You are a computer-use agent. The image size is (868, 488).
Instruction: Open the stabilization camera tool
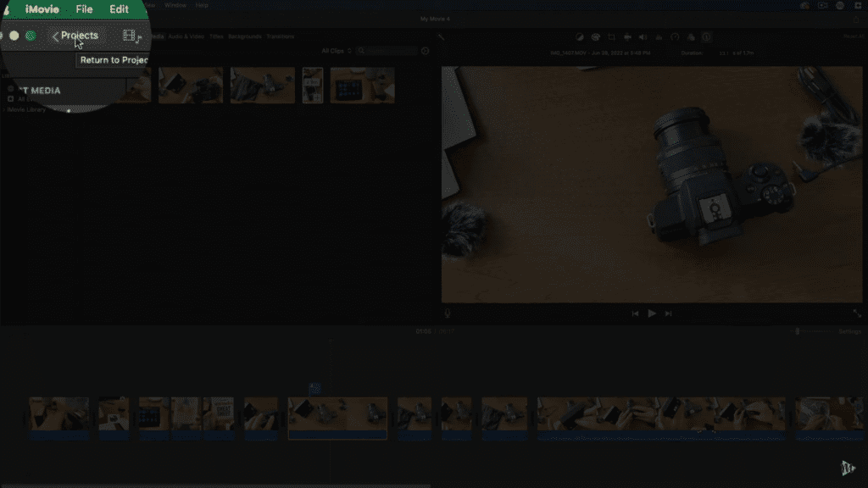pyautogui.click(x=627, y=37)
